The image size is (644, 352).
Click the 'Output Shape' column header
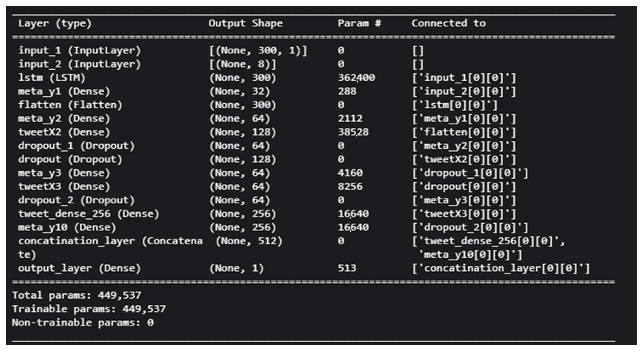coord(246,23)
